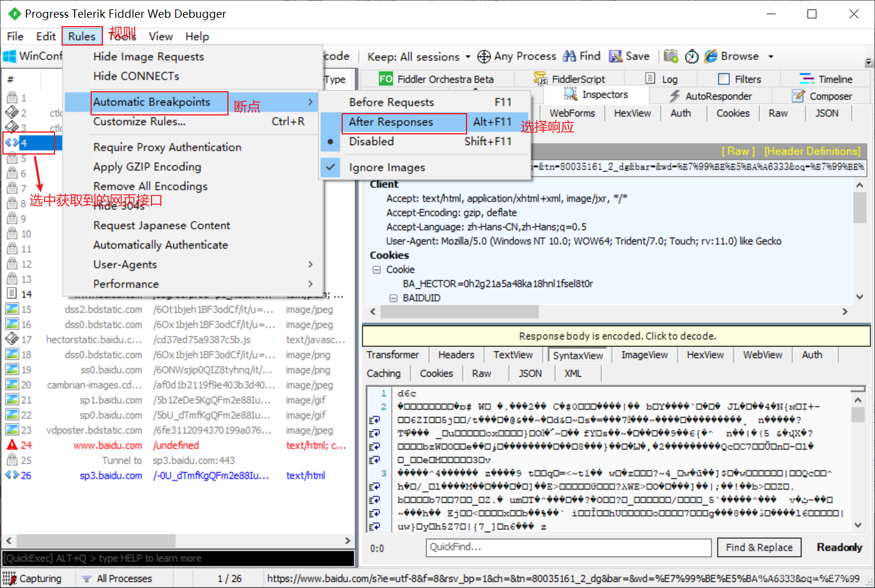Click the request headers vertical scrollbar thumb
Image resolution: width=875 pixels, height=588 pixels.
pos(860,208)
